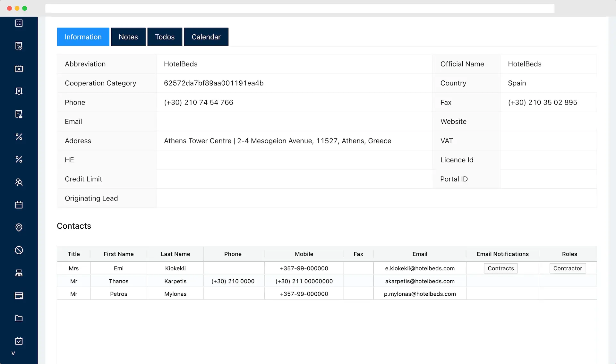Viewport: 616px width, 364px height.
Task: Click the Country value Spain
Action: (517, 83)
